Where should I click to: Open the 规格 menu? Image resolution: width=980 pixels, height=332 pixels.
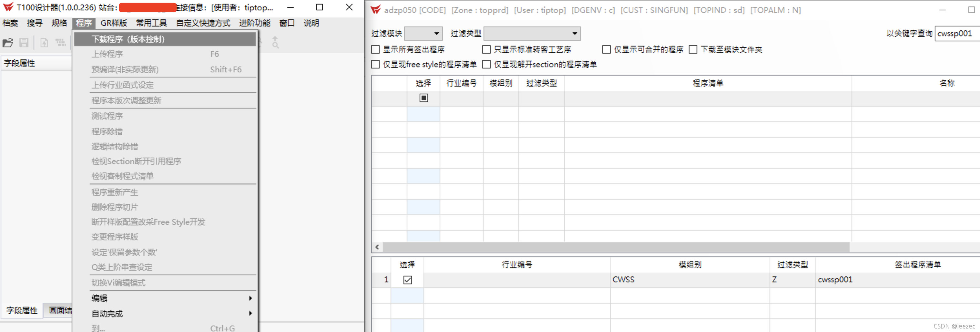pos(59,23)
